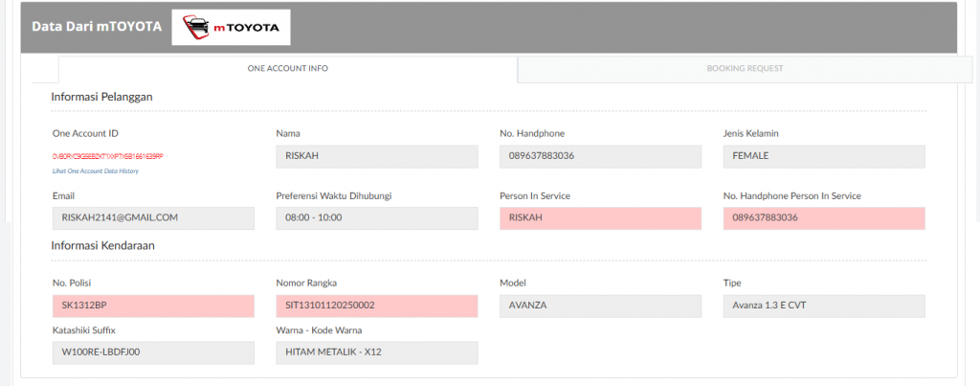Screen dimensions: 980x386
Task: Click the red One Account ID value
Action: (x=108, y=155)
